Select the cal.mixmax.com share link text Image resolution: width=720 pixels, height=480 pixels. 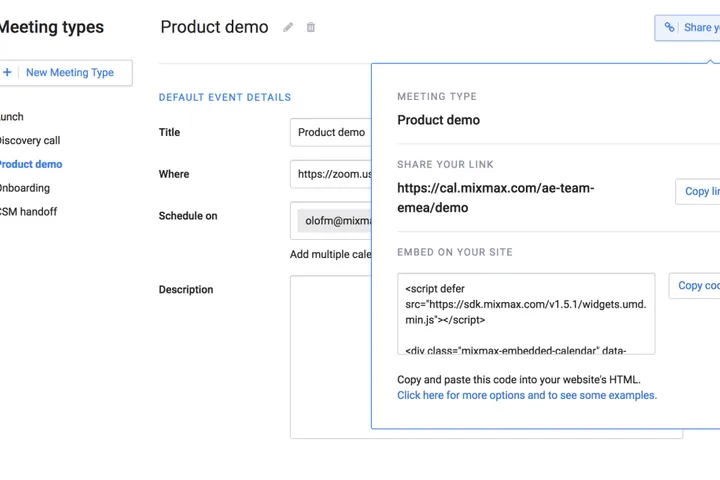[496, 198]
